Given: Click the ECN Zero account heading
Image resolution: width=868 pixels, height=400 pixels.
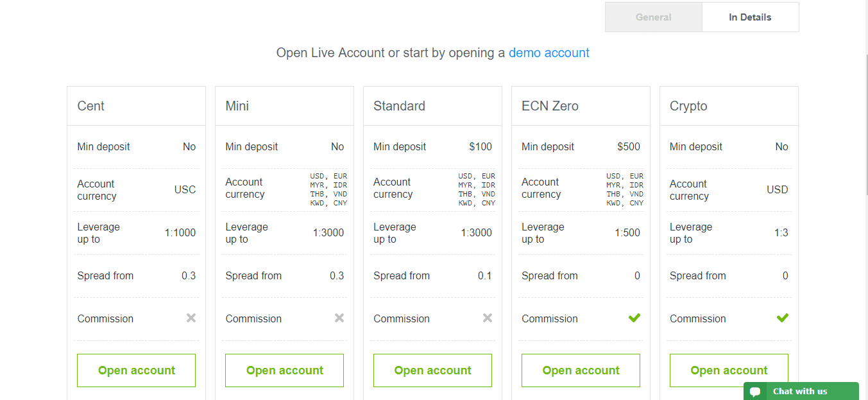Looking at the screenshot, I should [x=550, y=106].
